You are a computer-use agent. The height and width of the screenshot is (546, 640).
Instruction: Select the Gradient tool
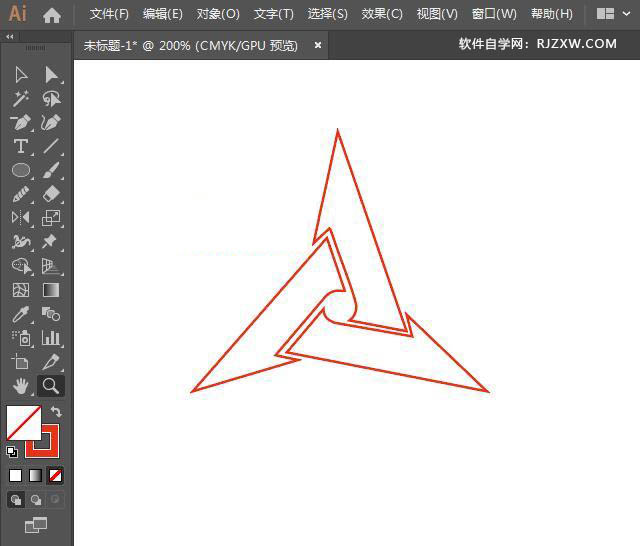click(51, 290)
